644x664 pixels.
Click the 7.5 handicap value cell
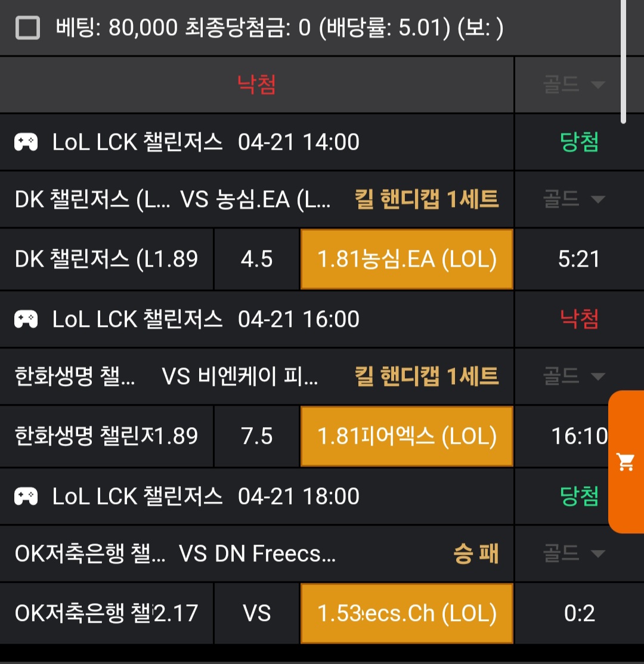click(x=257, y=436)
